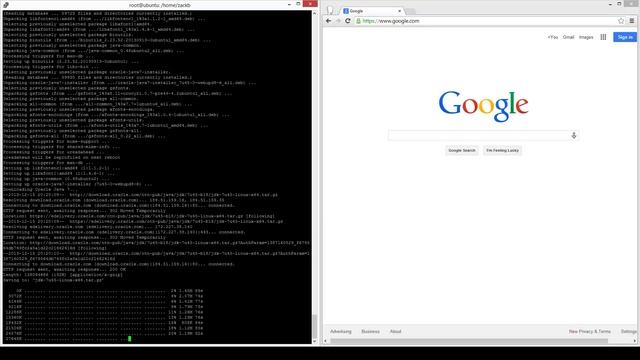Click the Chrome address bar URL
Screen dimensions: 640x360
(391, 21)
